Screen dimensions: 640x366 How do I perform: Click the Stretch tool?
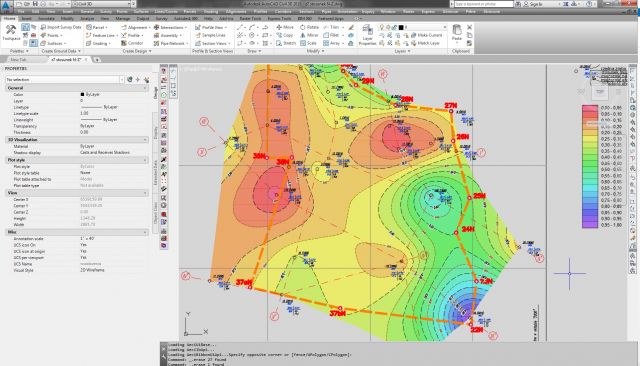[286, 43]
